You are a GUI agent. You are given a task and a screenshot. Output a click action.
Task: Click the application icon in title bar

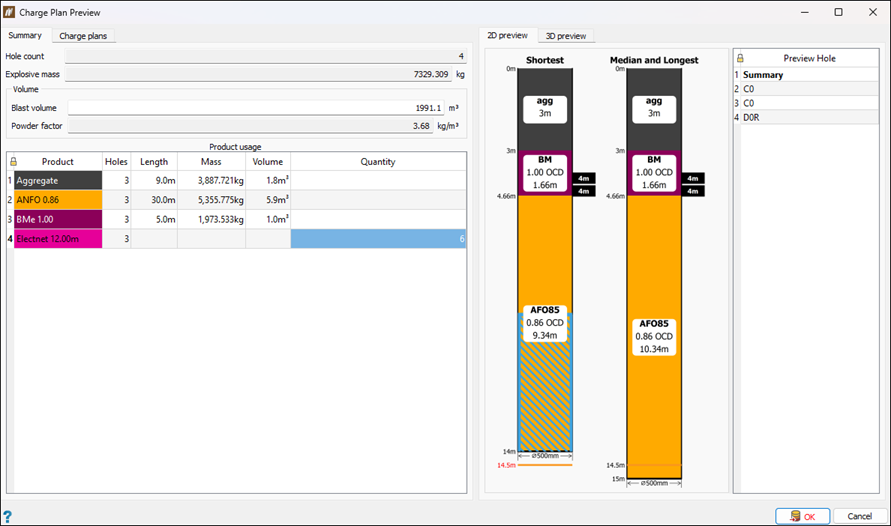tap(11, 12)
